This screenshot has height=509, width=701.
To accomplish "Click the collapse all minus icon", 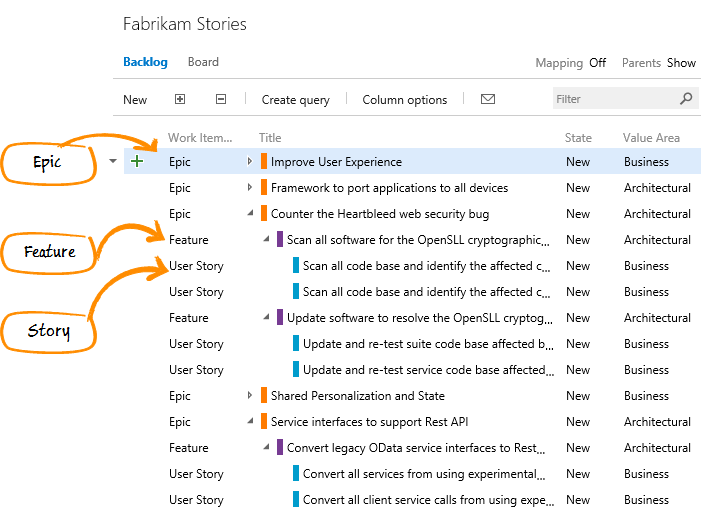I will point(221,99).
